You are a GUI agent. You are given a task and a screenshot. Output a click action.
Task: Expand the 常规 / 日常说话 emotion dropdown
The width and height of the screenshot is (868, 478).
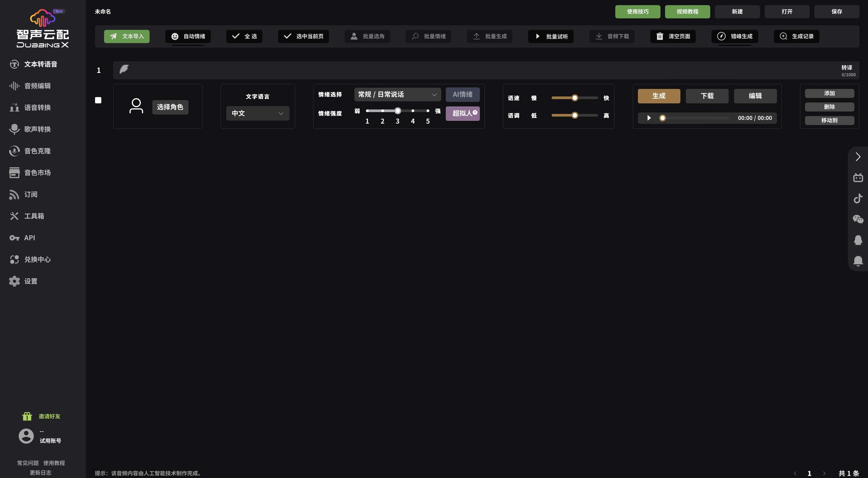point(397,94)
